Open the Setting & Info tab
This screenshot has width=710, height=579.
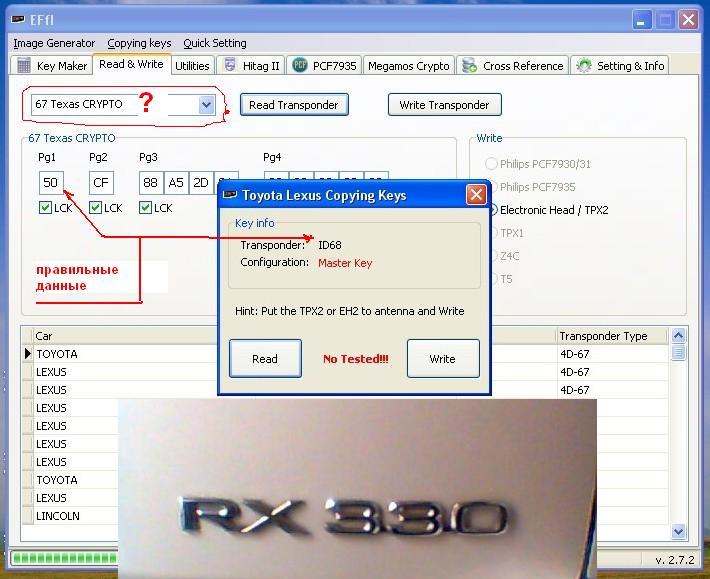620,66
